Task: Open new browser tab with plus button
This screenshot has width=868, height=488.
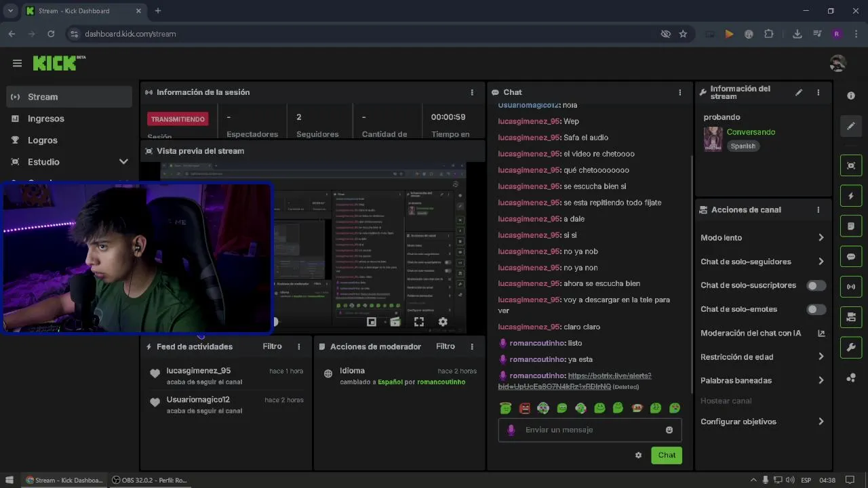Action: click(x=158, y=11)
